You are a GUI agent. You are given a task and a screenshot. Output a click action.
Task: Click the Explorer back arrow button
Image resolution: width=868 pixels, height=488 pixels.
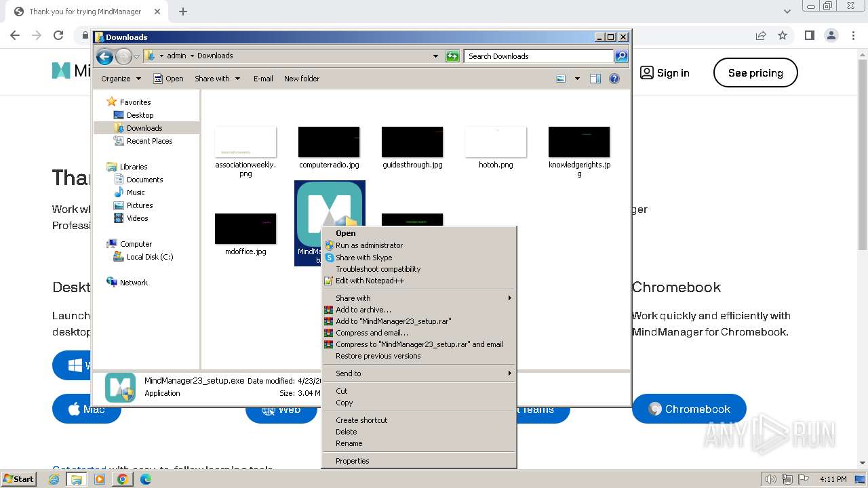[x=104, y=56]
